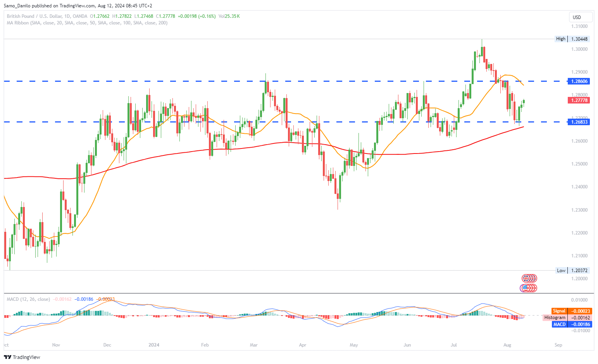Click the High 1.30448 price label
The height and width of the screenshot is (364, 598).
coord(572,39)
